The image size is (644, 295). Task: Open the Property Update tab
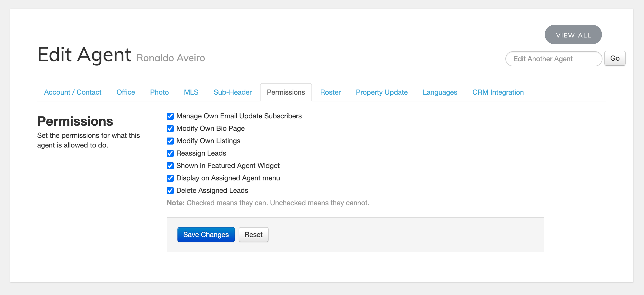click(382, 92)
